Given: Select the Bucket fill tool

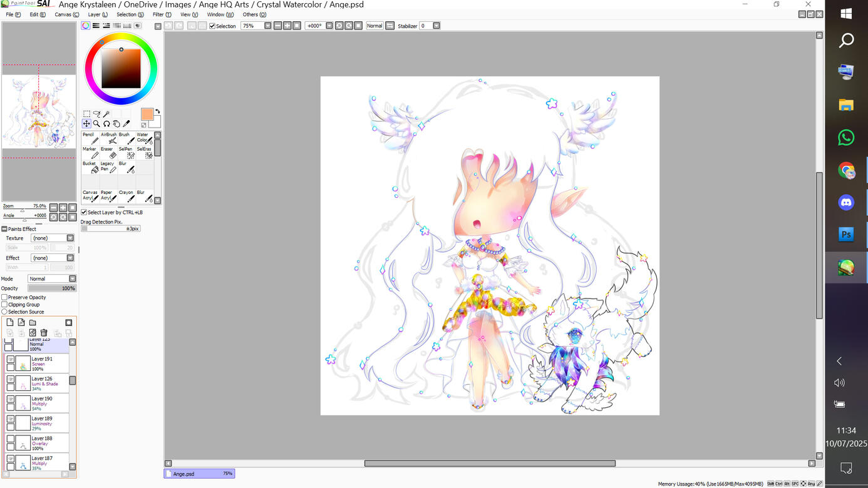Looking at the screenshot, I should [x=90, y=167].
